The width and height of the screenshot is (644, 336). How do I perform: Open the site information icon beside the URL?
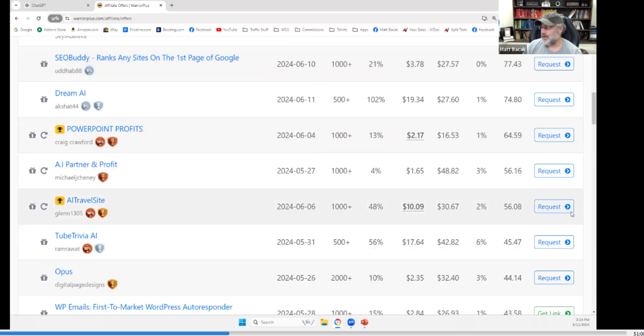pos(67,18)
